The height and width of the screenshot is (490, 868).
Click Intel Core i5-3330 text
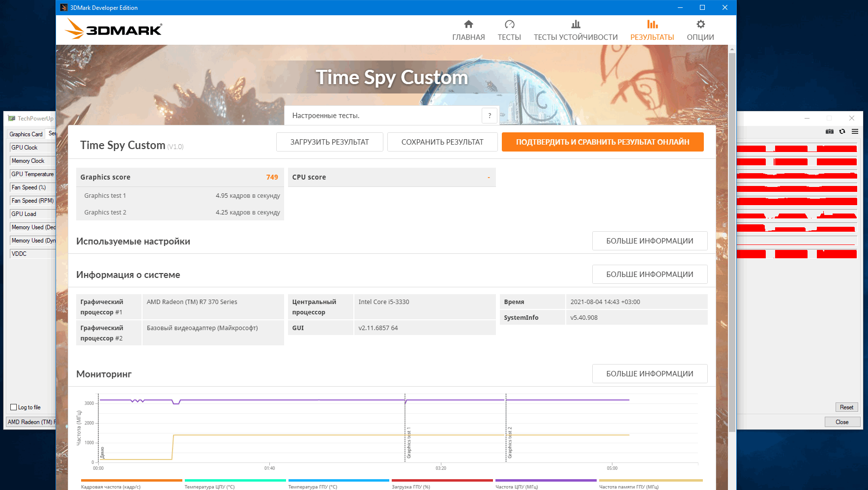point(384,302)
